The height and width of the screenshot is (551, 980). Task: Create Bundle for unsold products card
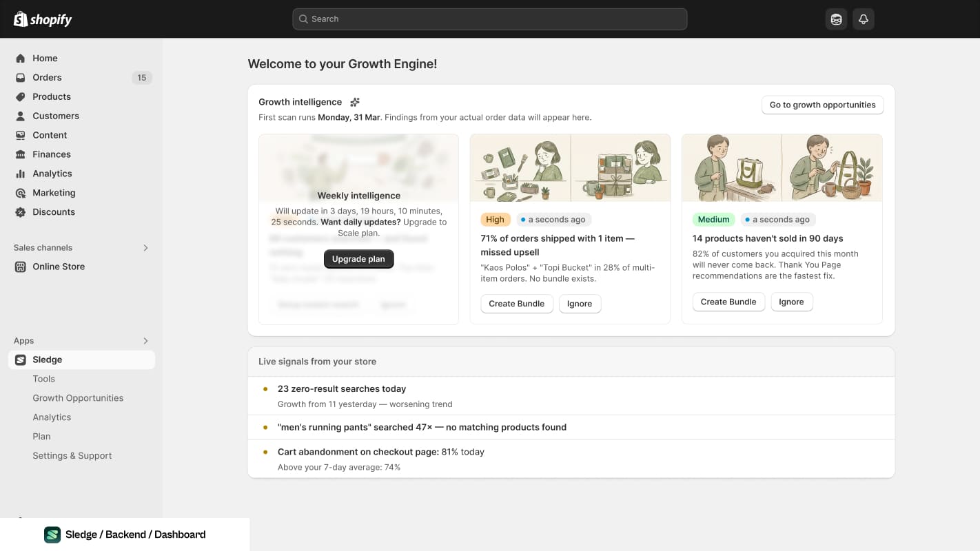pos(728,302)
